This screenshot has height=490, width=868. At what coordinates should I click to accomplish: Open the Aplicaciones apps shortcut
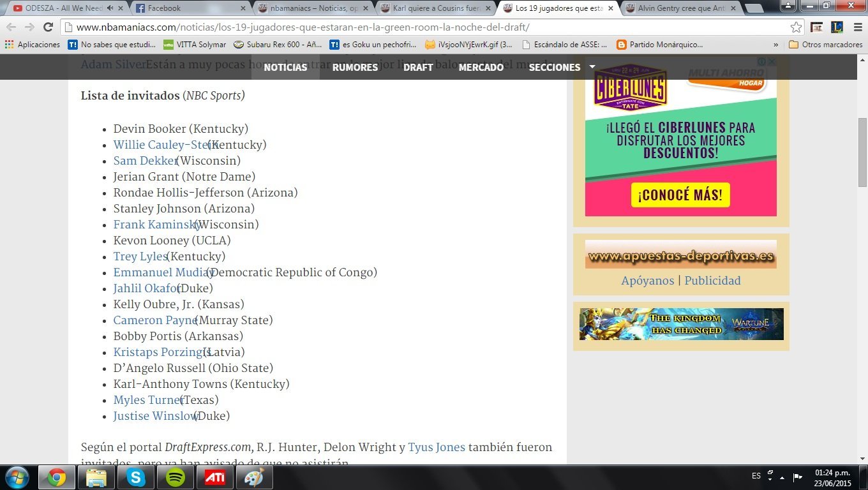(32, 45)
